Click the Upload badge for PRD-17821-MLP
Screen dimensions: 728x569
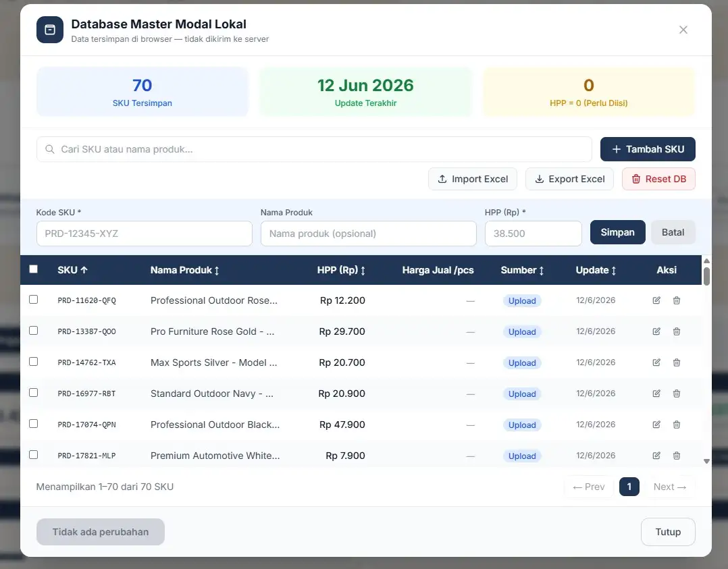click(522, 456)
